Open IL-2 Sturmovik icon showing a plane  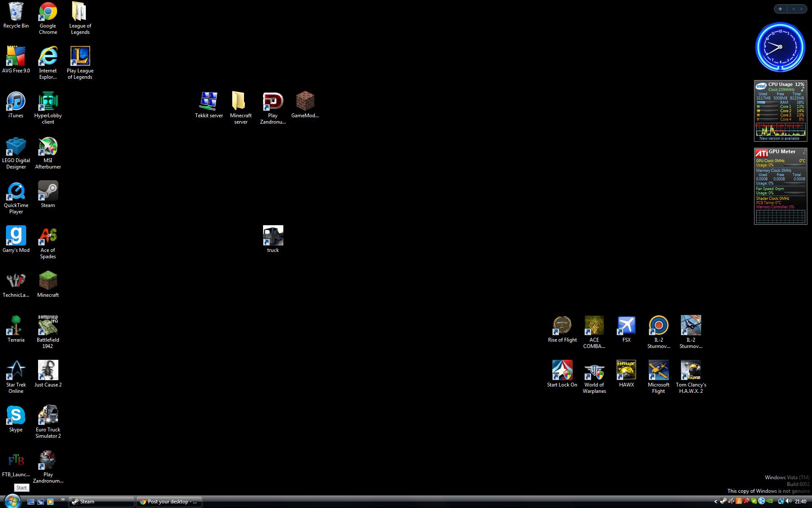[691, 332]
